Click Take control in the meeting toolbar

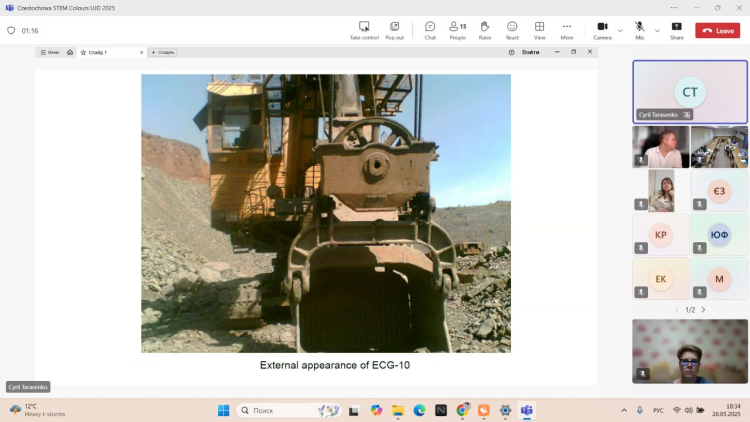tap(364, 30)
